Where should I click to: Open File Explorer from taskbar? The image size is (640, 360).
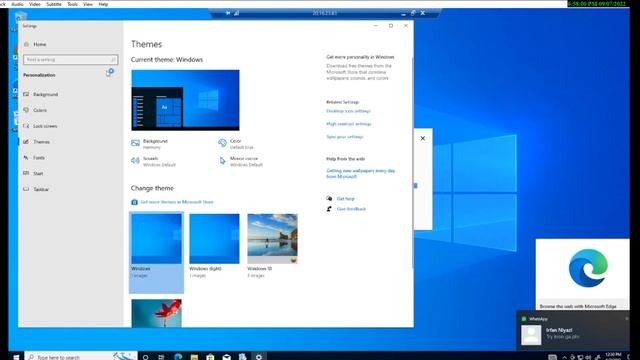point(194,357)
